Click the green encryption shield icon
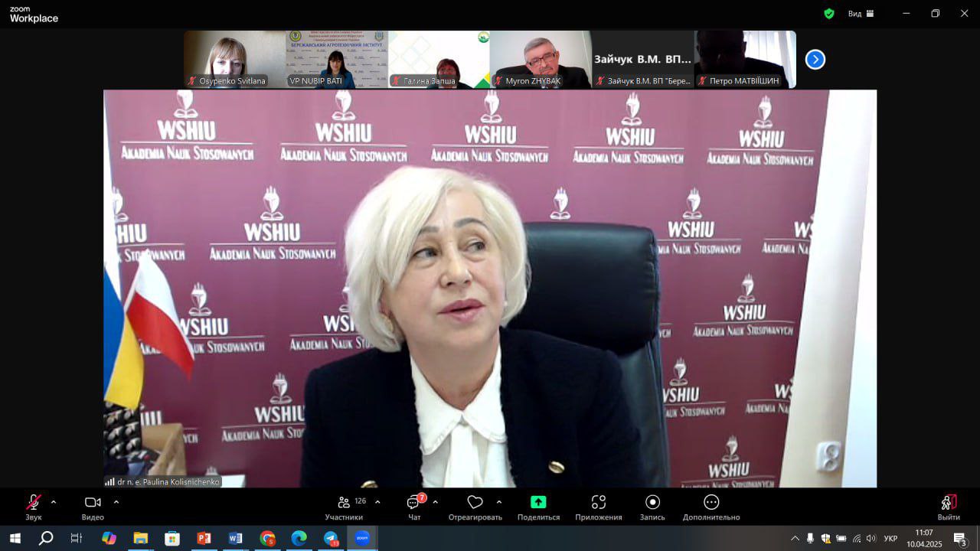 (x=828, y=14)
